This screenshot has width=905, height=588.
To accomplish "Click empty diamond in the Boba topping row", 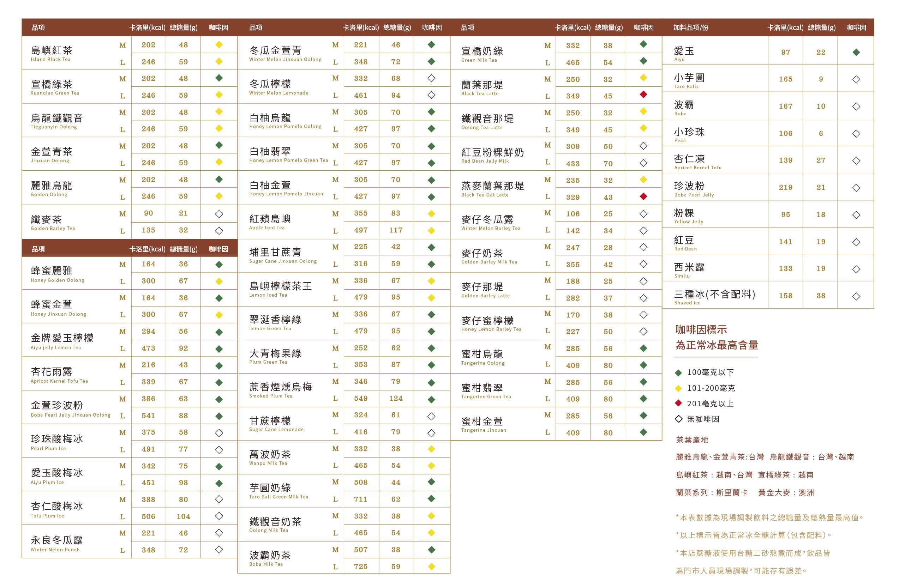I will coord(856,107).
